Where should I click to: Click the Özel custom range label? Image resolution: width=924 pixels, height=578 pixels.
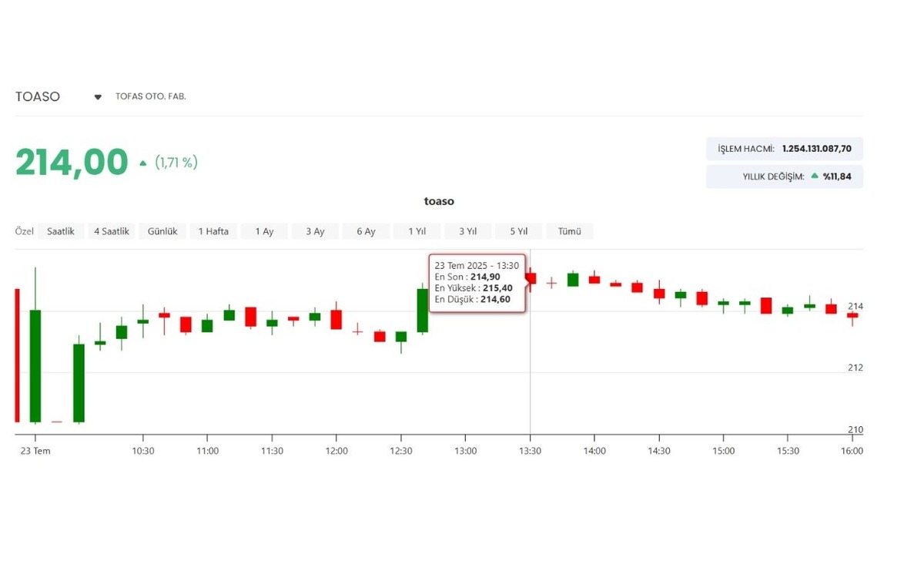(25, 231)
